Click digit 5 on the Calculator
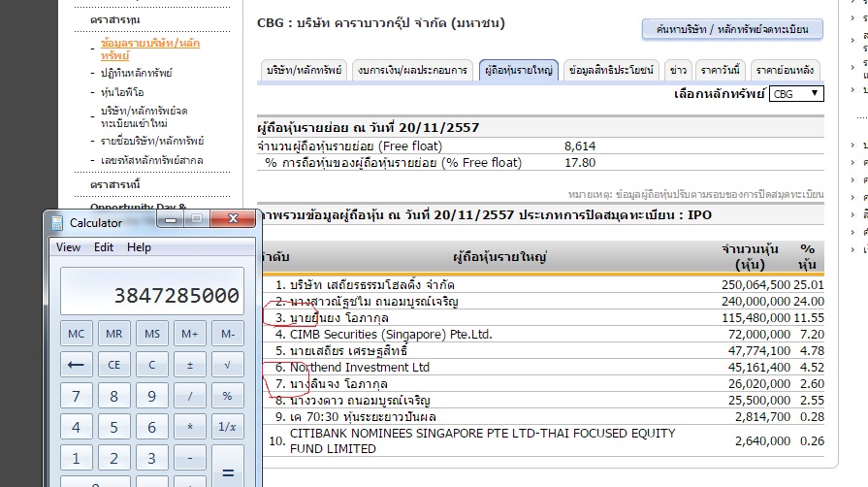868x487 pixels. [x=114, y=427]
